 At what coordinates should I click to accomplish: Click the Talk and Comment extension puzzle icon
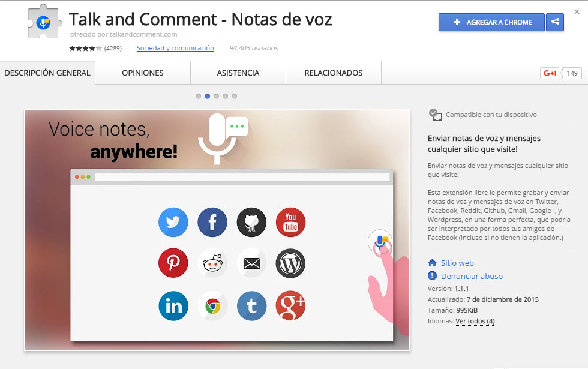coord(44,22)
